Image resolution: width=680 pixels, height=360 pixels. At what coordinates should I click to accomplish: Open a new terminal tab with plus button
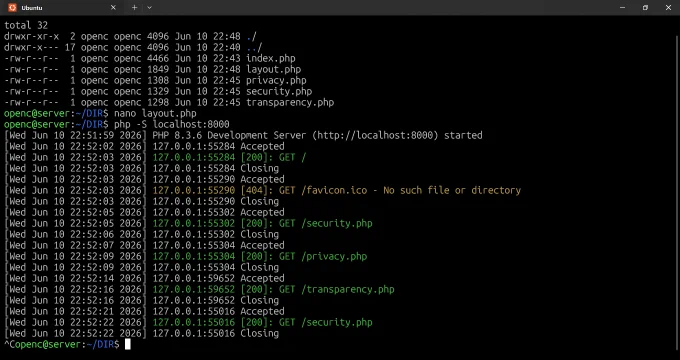(x=134, y=7)
